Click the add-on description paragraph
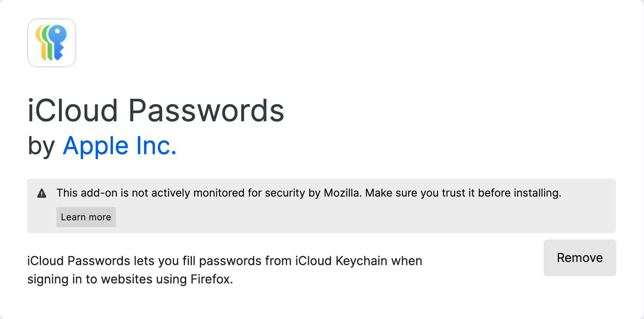The width and height of the screenshot is (644, 319). [x=224, y=270]
